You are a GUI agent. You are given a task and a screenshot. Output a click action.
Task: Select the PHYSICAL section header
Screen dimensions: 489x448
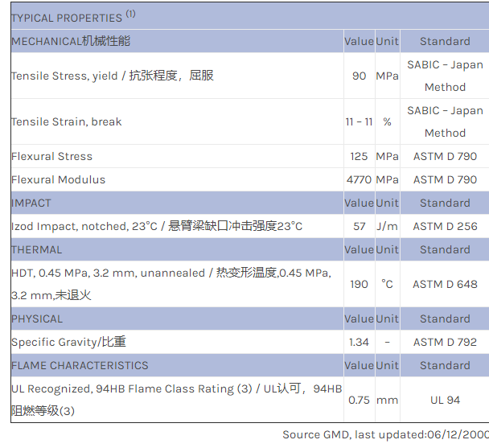(37, 319)
